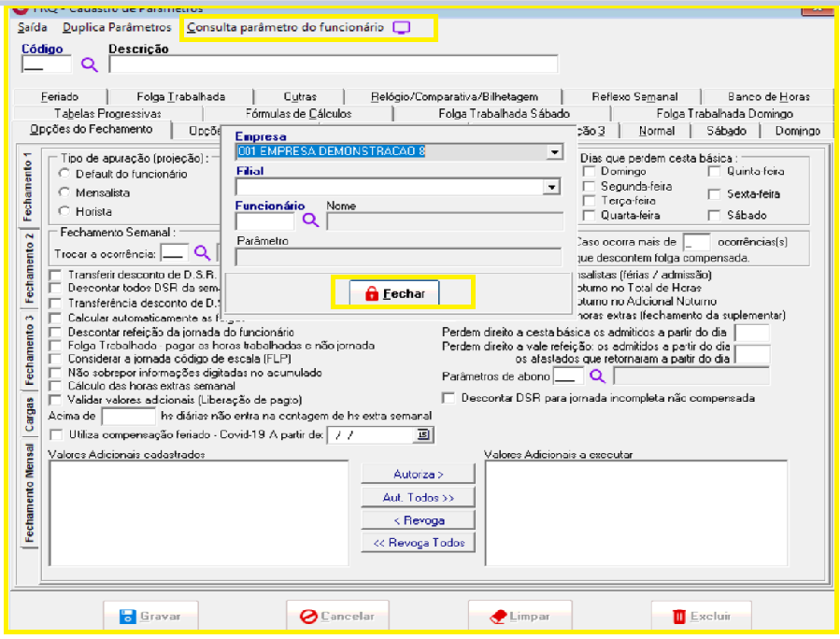Click the magnifier next to Código field
The width and height of the screenshot is (840, 639).
click(x=90, y=64)
